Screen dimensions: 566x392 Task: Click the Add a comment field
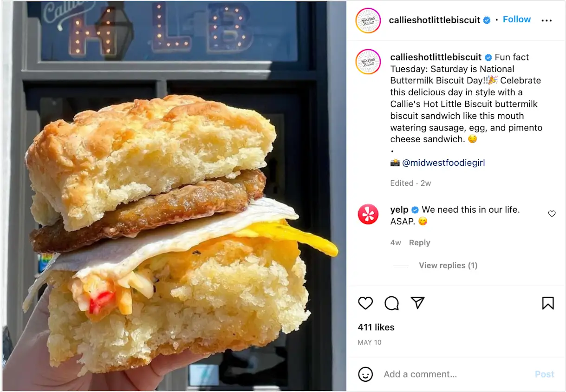coord(455,374)
